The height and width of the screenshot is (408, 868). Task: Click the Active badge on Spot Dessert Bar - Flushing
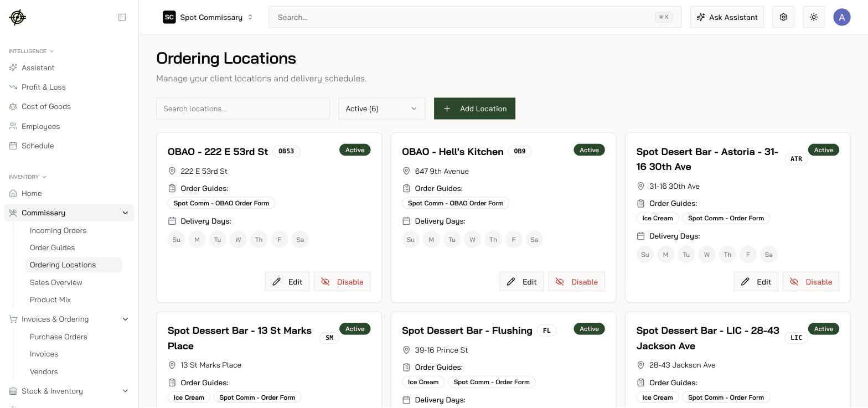(x=589, y=329)
